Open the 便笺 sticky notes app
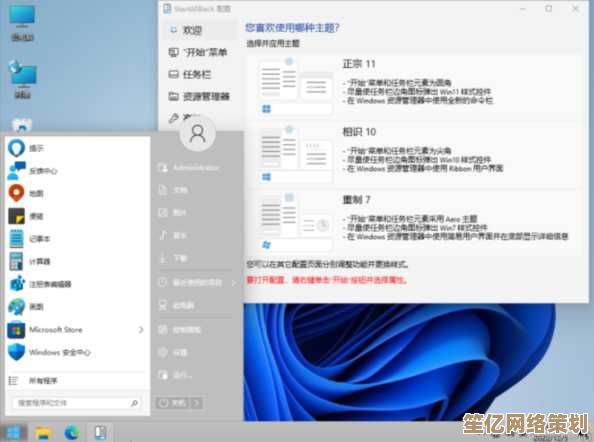The image size is (594, 442). [16, 216]
